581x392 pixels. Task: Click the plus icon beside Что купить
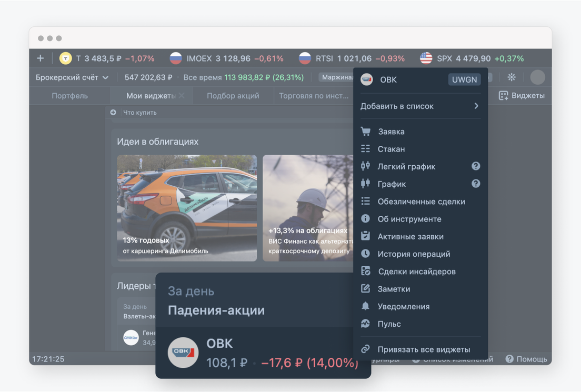pyautogui.click(x=113, y=112)
